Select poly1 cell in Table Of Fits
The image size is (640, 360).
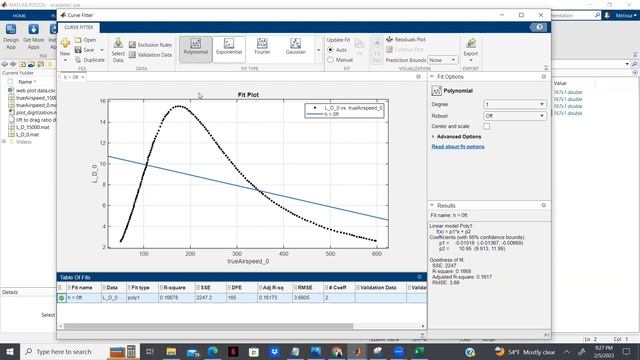click(142, 298)
